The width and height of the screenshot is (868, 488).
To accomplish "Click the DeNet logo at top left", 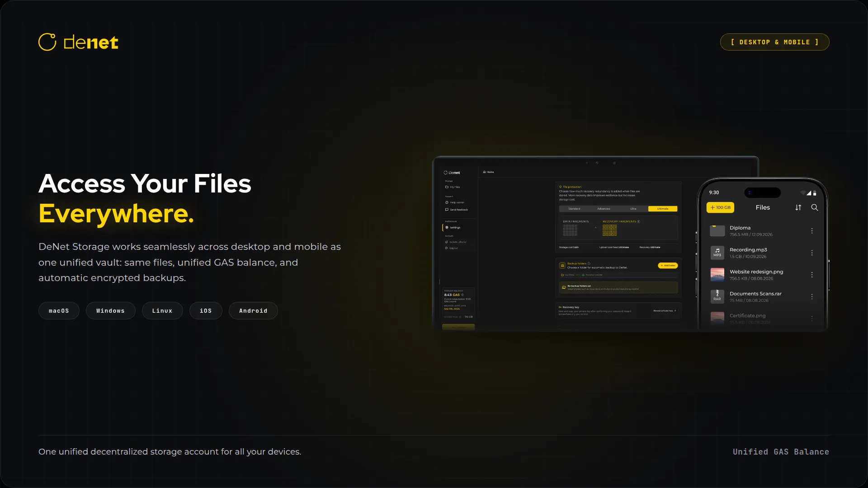I will click(x=78, y=42).
